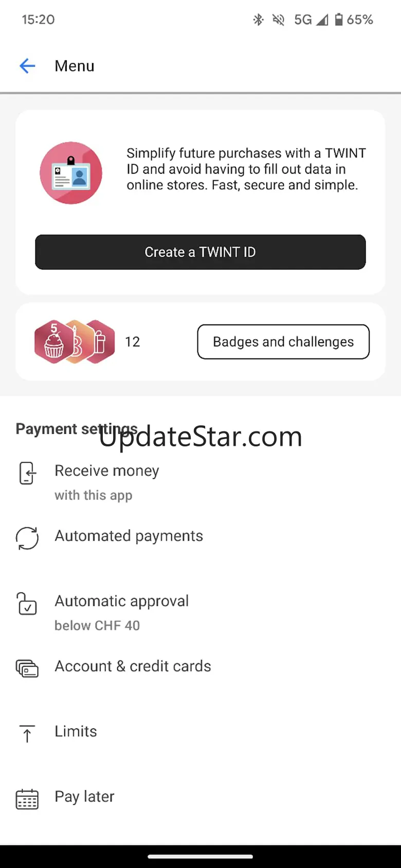Tap the battery indicator in status bar
The image size is (401, 868).
[x=339, y=20]
